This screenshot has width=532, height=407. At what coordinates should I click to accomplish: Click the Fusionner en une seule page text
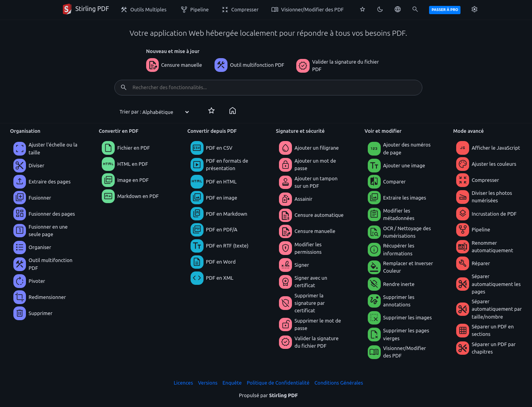click(x=48, y=231)
